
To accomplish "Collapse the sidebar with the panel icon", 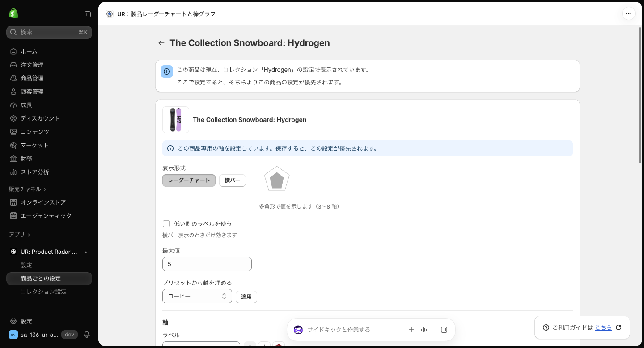I will [x=88, y=14].
